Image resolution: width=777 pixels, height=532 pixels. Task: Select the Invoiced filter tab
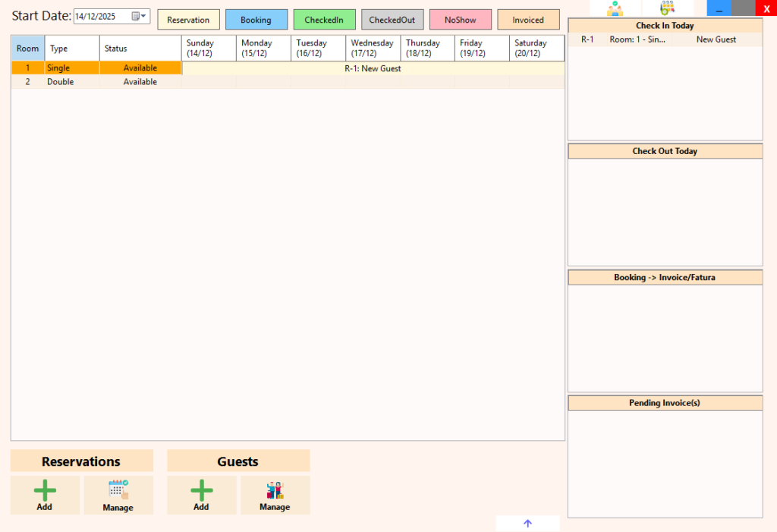528,19
